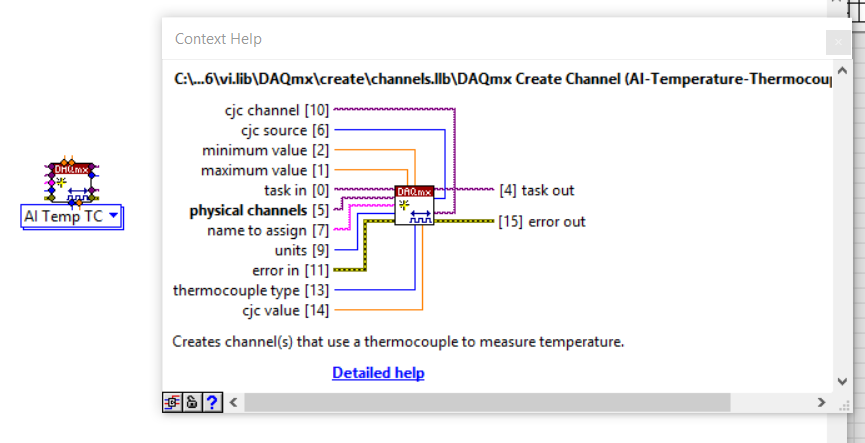Click the horizontal scrollbar left arrow

point(233,402)
